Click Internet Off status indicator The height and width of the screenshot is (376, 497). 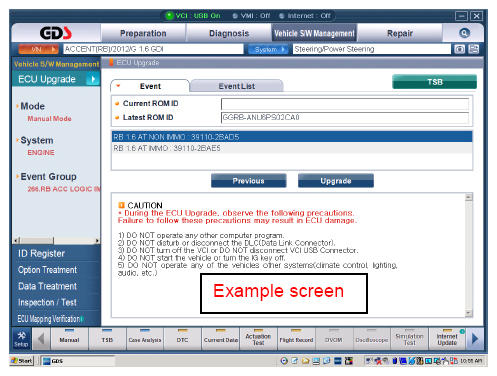pyautogui.click(x=305, y=16)
